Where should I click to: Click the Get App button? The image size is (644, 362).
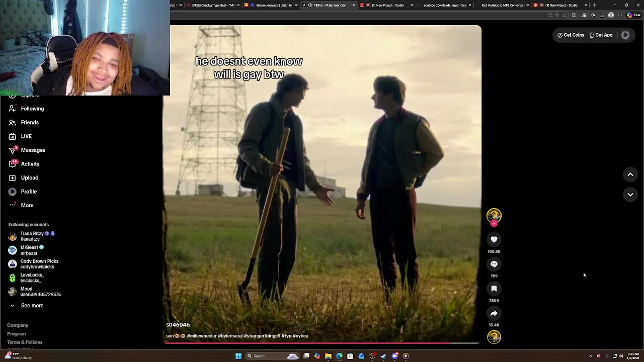pos(601,35)
